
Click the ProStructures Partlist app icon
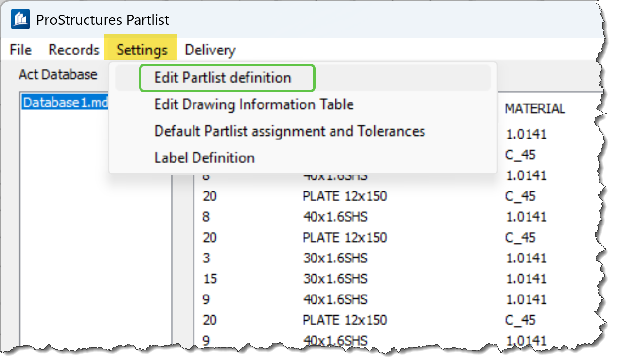click(x=20, y=19)
